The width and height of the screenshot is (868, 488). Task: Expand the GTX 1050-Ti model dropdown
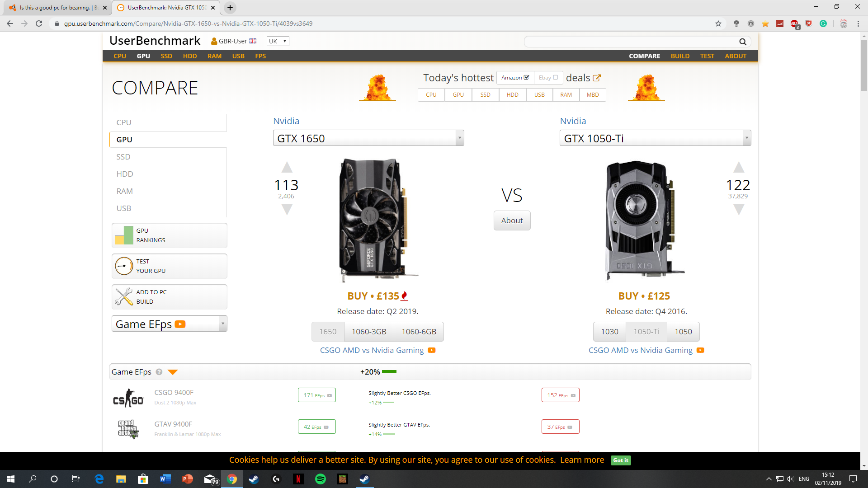click(x=747, y=138)
